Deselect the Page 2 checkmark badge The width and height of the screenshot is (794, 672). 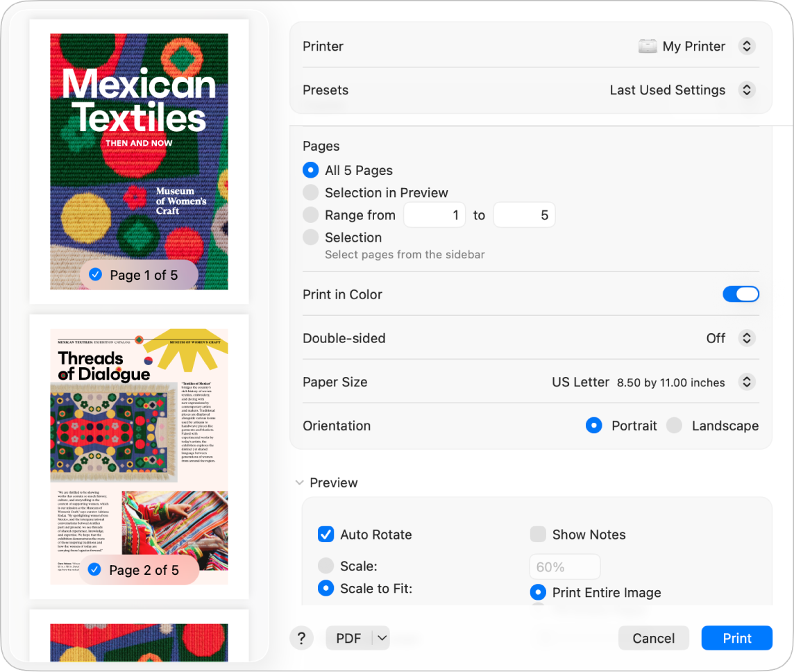pyautogui.click(x=94, y=569)
